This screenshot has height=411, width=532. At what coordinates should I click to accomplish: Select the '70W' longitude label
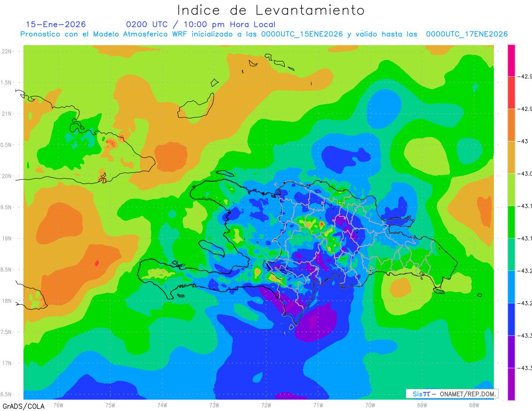click(370, 404)
